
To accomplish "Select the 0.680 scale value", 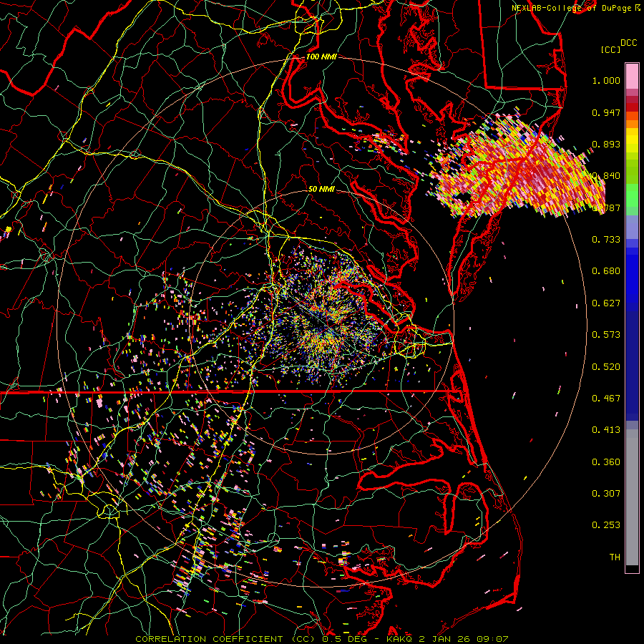I will pos(606,271).
